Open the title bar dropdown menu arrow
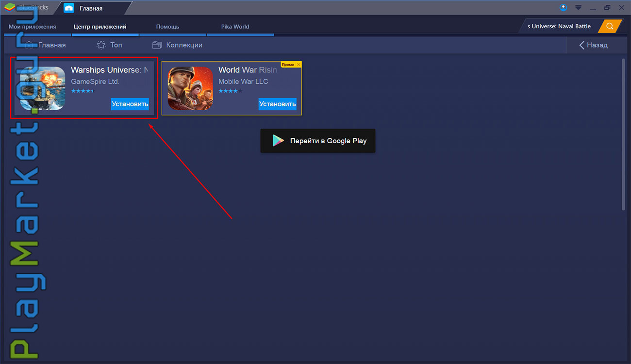631x364 pixels. click(579, 8)
